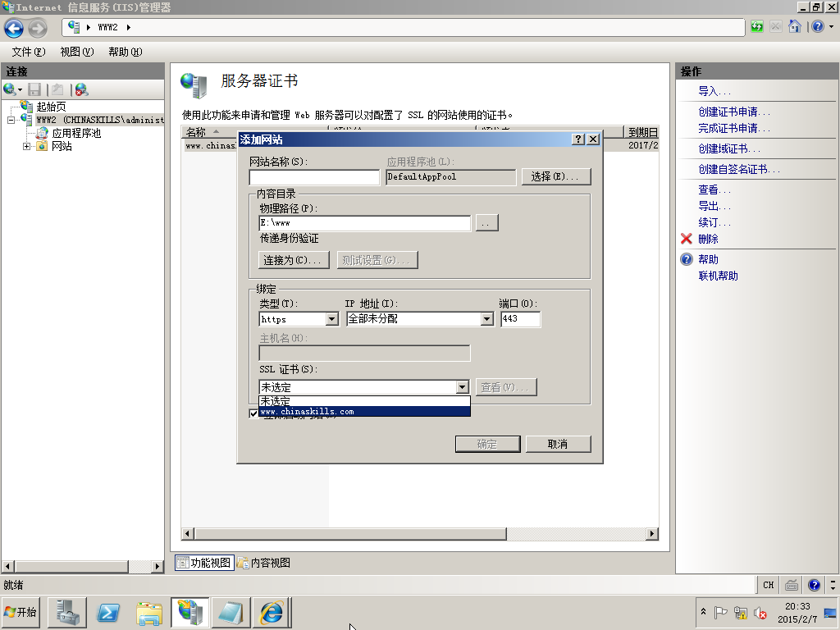Screen dimensions: 840x630
Task: Click the delete connection icon in Connections
Action: (81, 89)
